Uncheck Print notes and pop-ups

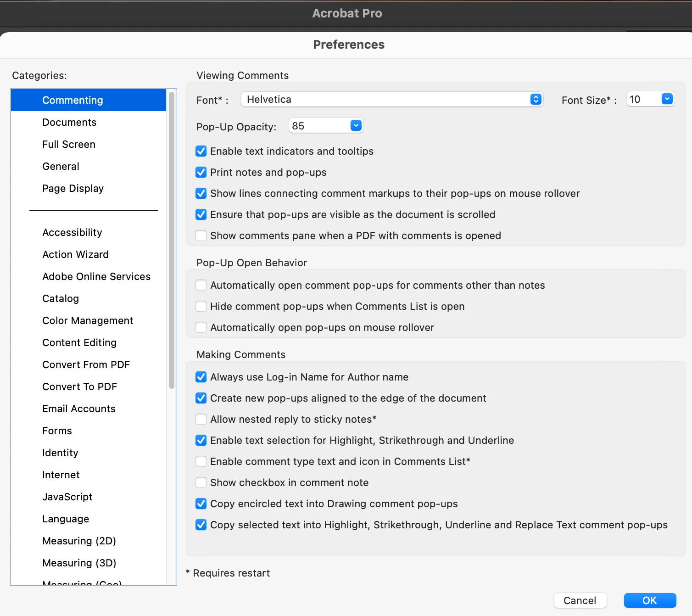point(201,172)
